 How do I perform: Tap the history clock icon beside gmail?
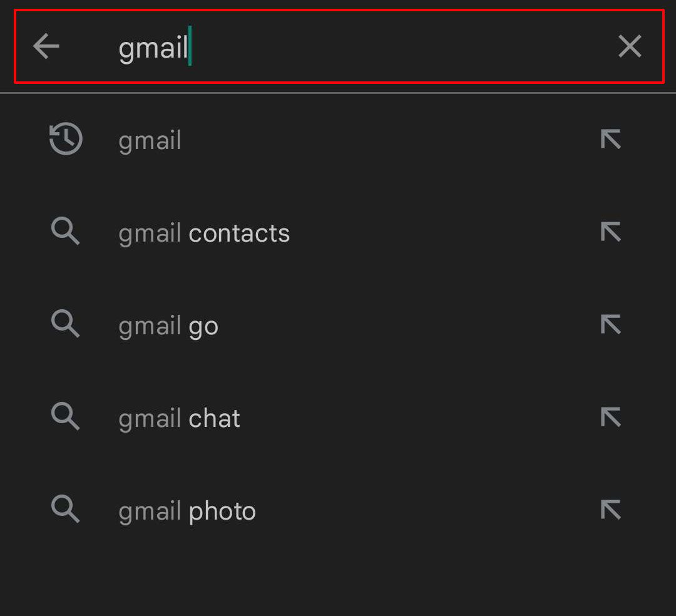[x=66, y=139]
